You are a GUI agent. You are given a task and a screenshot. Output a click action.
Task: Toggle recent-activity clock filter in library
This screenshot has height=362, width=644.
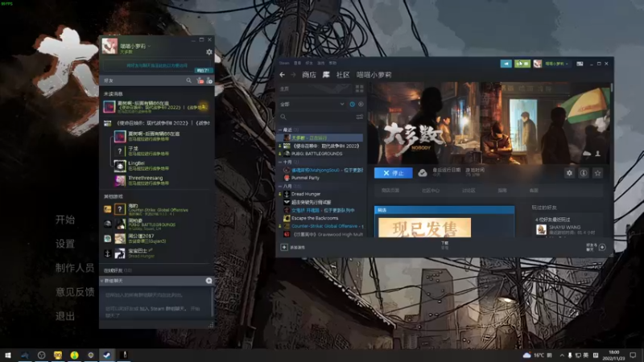pos(352,105)
